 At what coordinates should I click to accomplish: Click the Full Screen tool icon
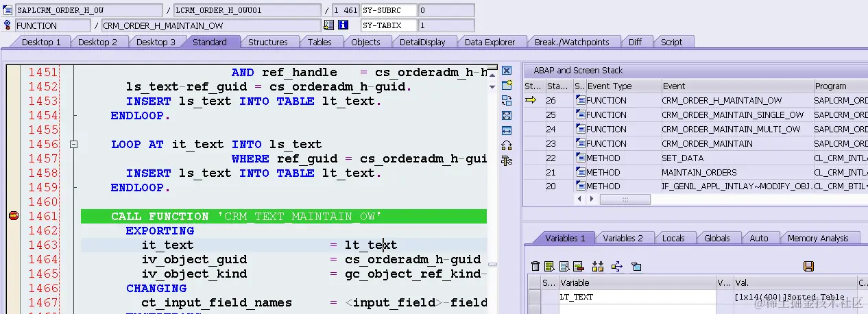click(x=507, y=116)
